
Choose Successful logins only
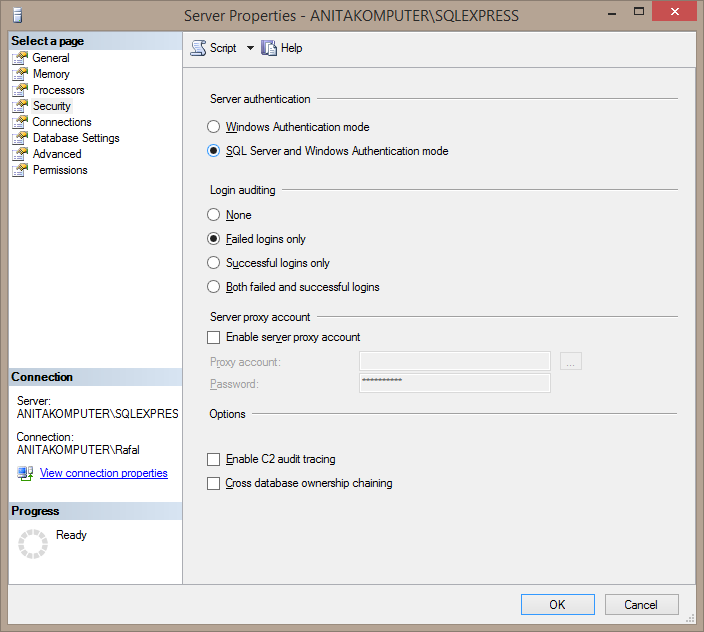(x=268, y=263)
